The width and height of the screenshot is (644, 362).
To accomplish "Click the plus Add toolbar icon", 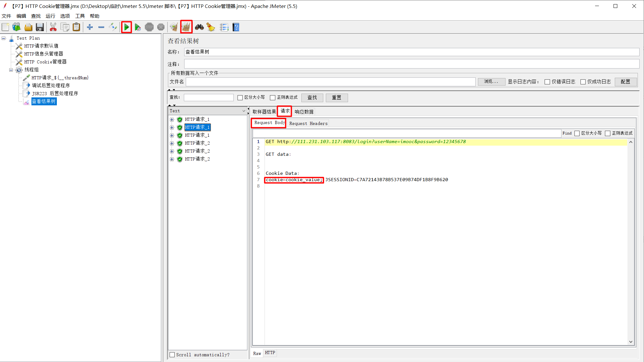I will tap(90, 27).
